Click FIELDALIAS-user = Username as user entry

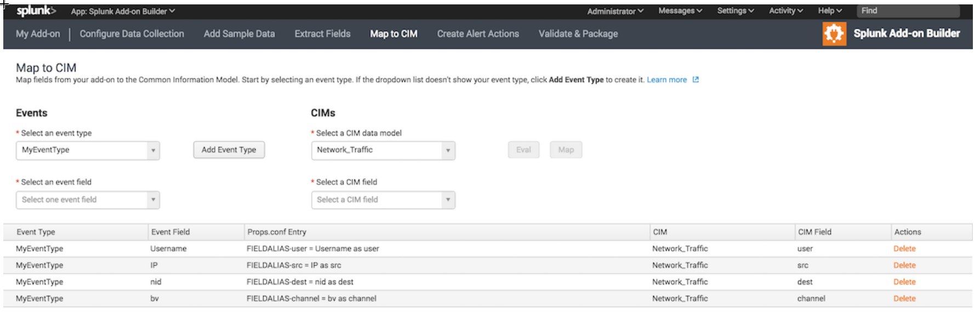click(x=312, y=249)
